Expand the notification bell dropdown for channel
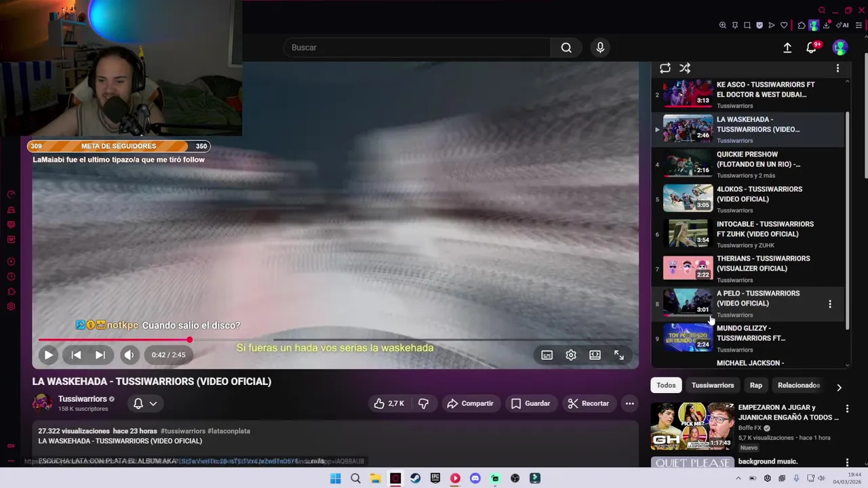The width and height of the screenshot is (868, 488). click(x=145, y=403)
